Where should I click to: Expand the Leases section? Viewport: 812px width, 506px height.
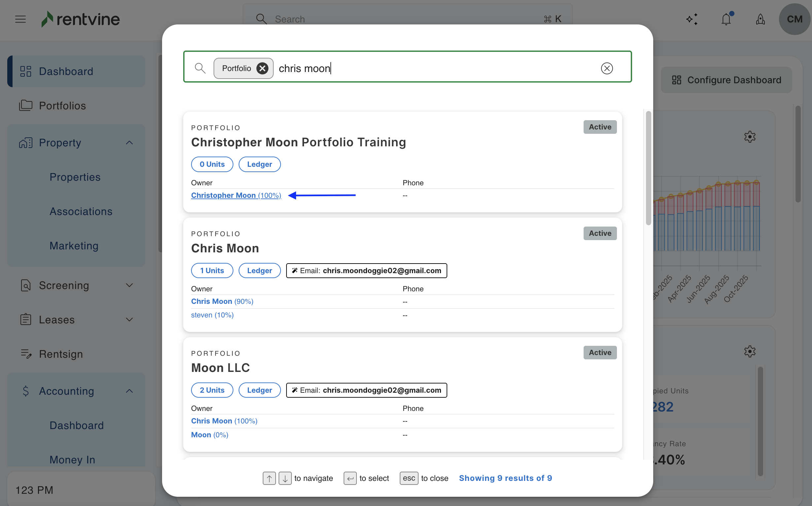point(129,320)
